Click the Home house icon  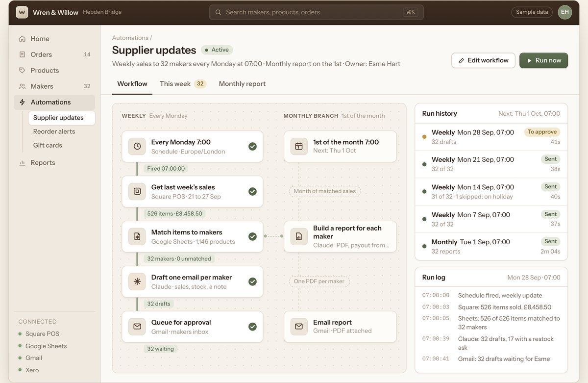coord(22,39)
